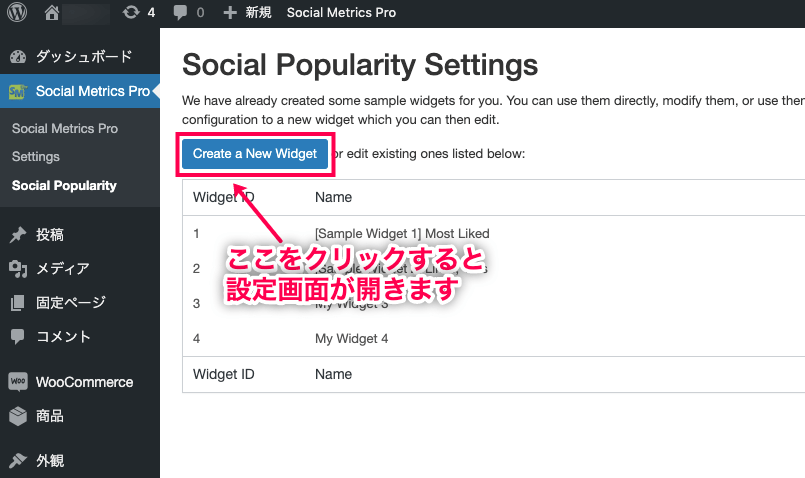The width and height of the screenshot is (805, 478).
Task: Click the 固定ページ pages icon
Action: [x=17, y=302]
